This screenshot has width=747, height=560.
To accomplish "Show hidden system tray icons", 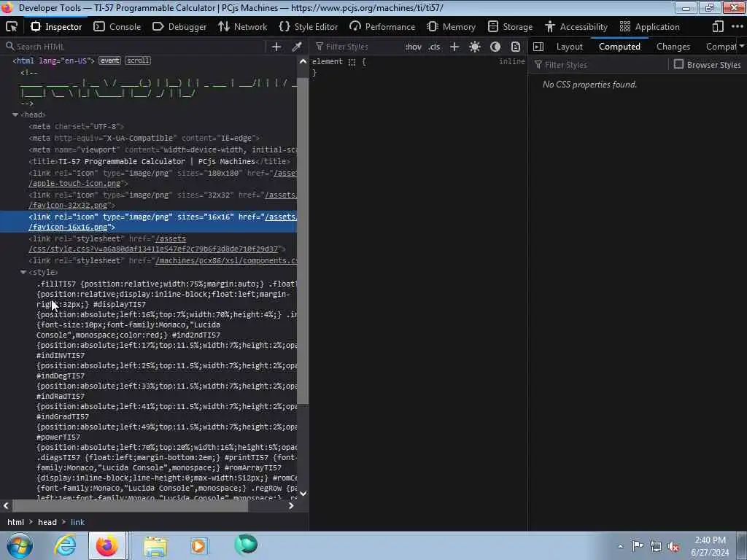I will (620, 547).
